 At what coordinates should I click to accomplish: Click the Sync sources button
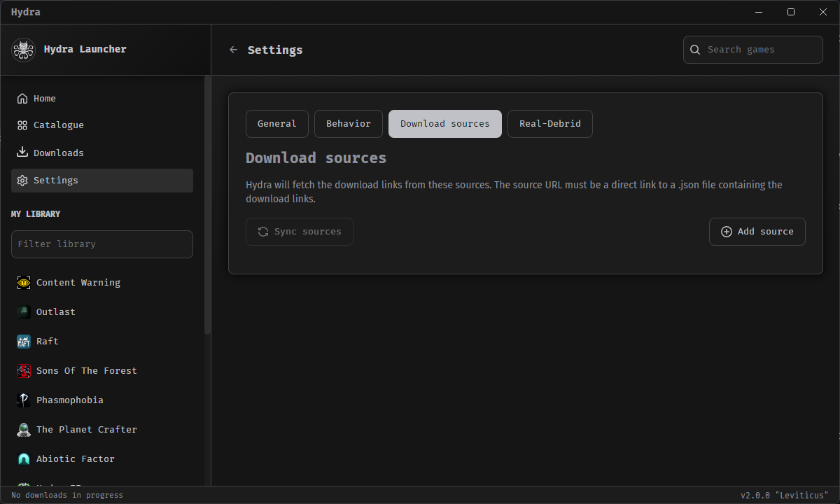click(x=299, y=232)
